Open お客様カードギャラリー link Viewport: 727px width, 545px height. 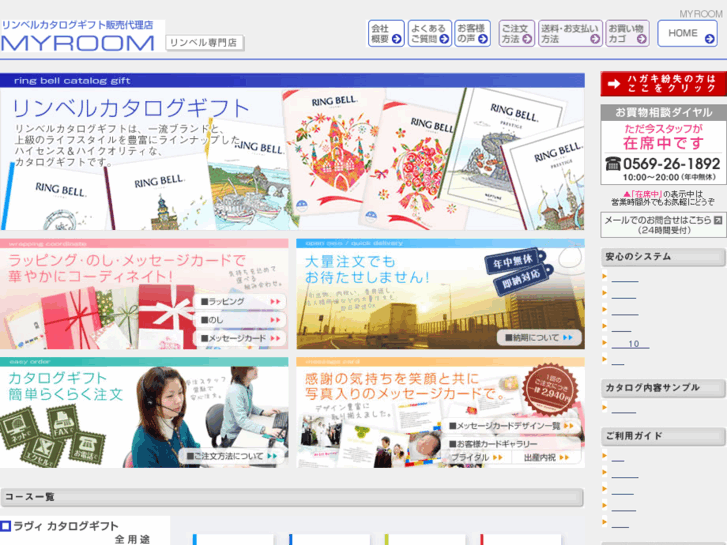(x=493, y=444)
